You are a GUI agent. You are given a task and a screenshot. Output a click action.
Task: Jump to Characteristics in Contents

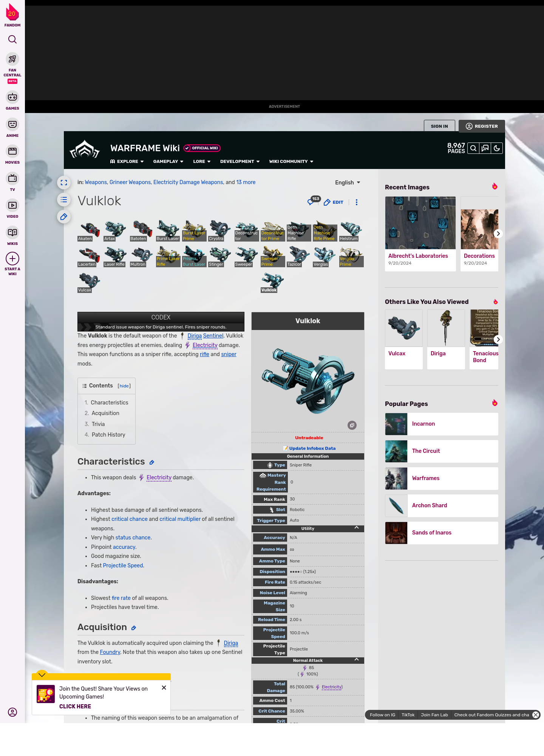tap(110, 403)
